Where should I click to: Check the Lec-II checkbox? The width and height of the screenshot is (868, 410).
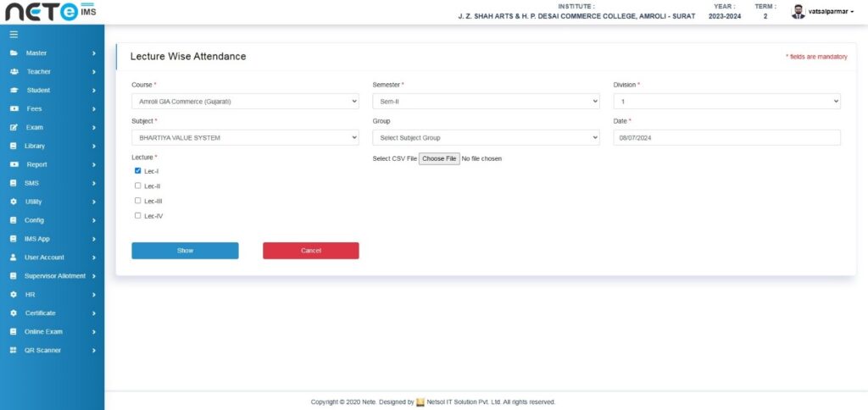tap(138, 186)
